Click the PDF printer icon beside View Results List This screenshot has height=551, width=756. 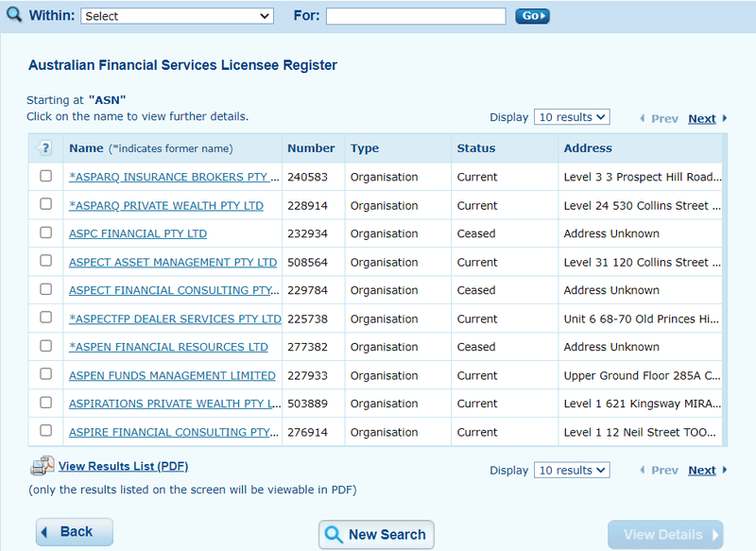[x=42, y=466]
